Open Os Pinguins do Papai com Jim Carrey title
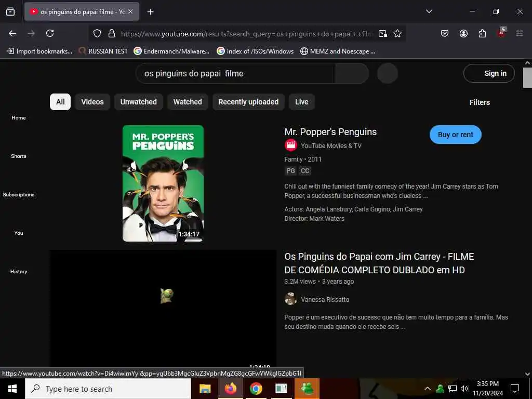The image size is (532, 399). [x=379, y=263]
